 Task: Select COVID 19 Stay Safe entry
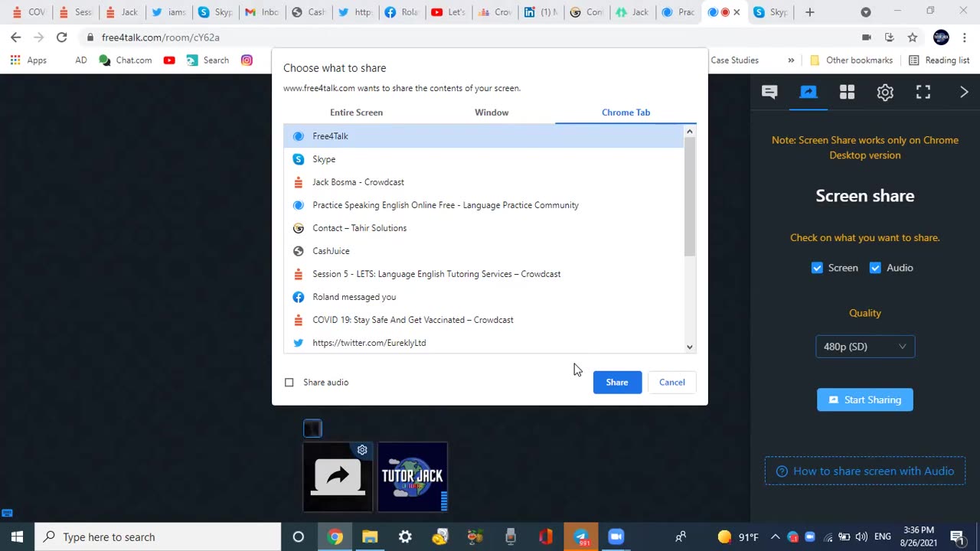click(483, 320)
